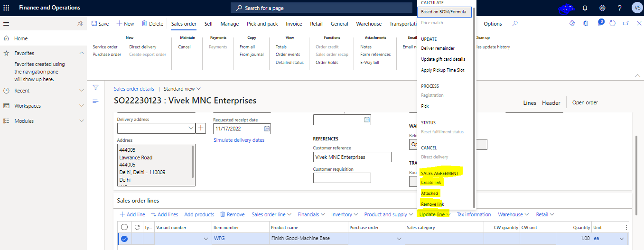
Task: Open Totals in View group
Action: 281,47
